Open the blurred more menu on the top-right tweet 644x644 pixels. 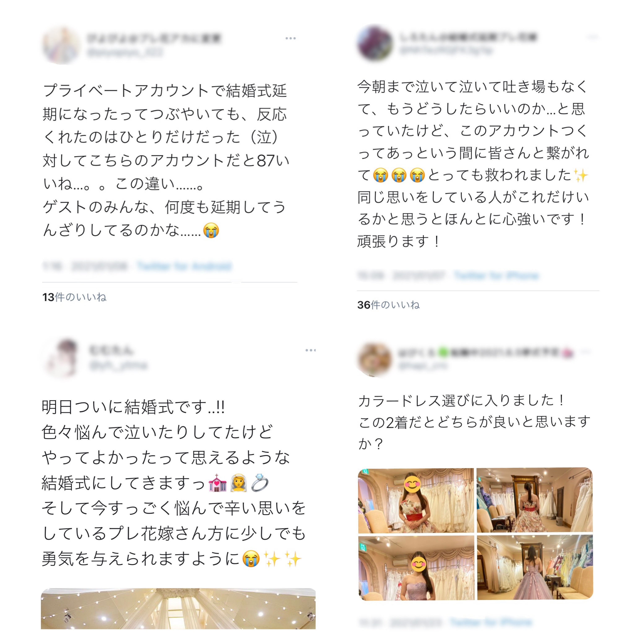click(x=592, y=36)
